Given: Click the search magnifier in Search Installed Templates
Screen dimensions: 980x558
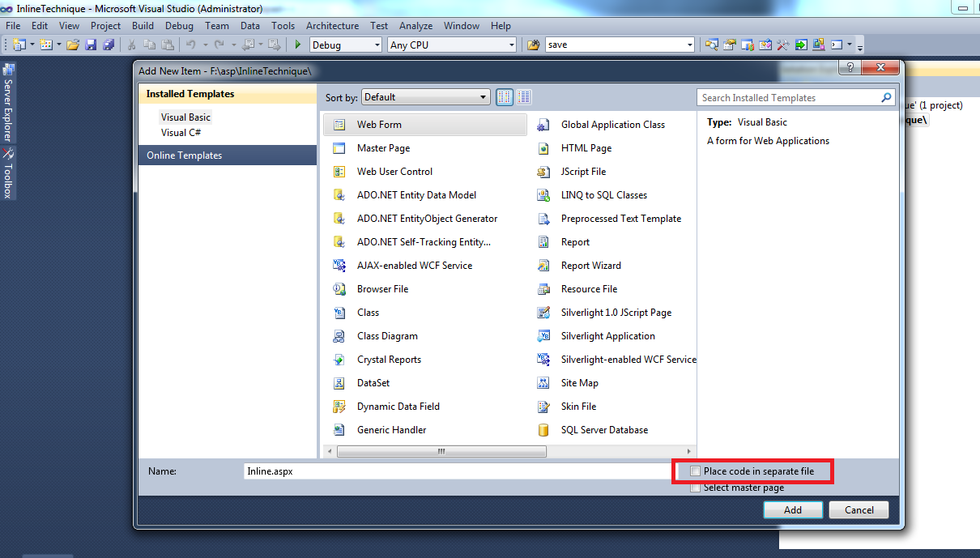Looking at the screenshot, I should coord(886,97).
